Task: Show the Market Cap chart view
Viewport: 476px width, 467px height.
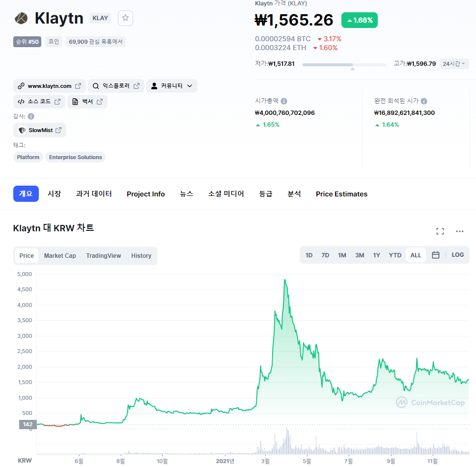Action: pyautogui.click(x=60, y=256)
